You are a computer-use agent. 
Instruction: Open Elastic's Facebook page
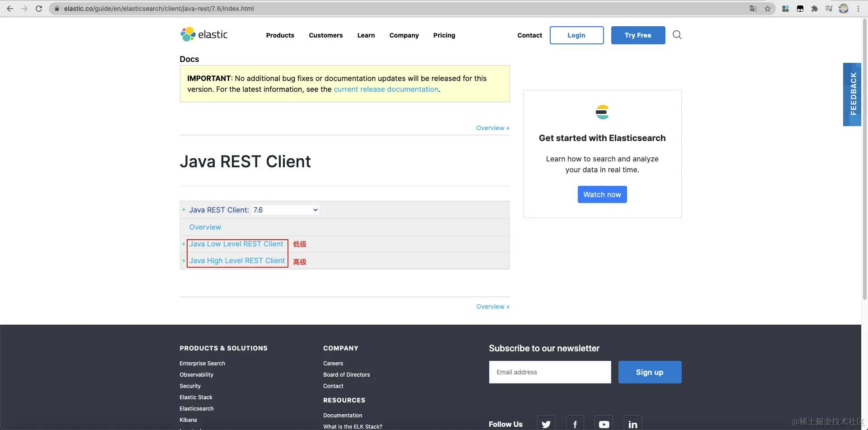[575, 424]
